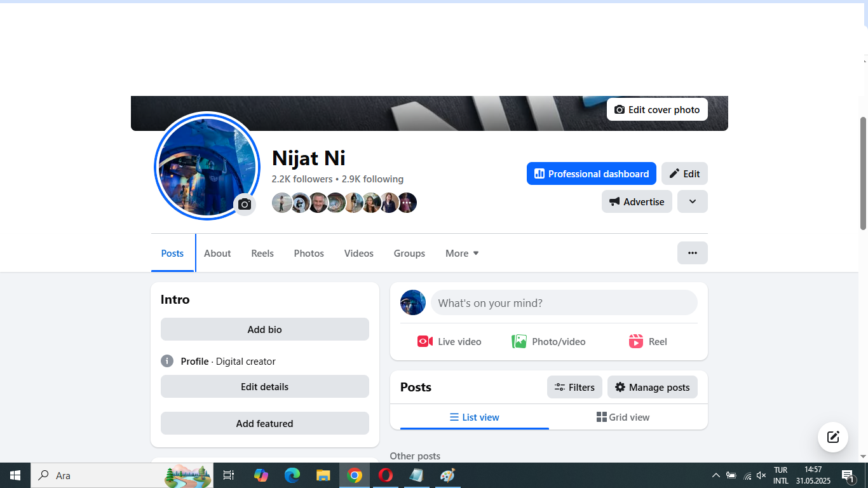Click the Professional dashboard button
Viewport: 868px width, 488px height.
591,173
